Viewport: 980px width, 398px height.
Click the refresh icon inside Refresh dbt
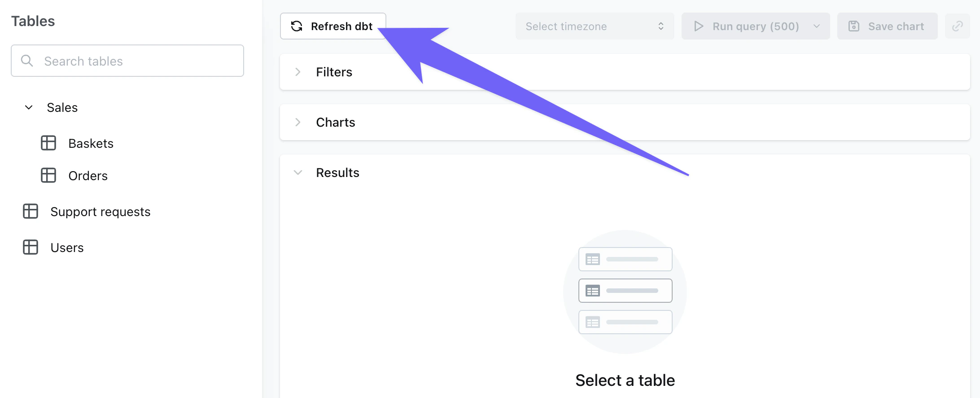[297, 26]
